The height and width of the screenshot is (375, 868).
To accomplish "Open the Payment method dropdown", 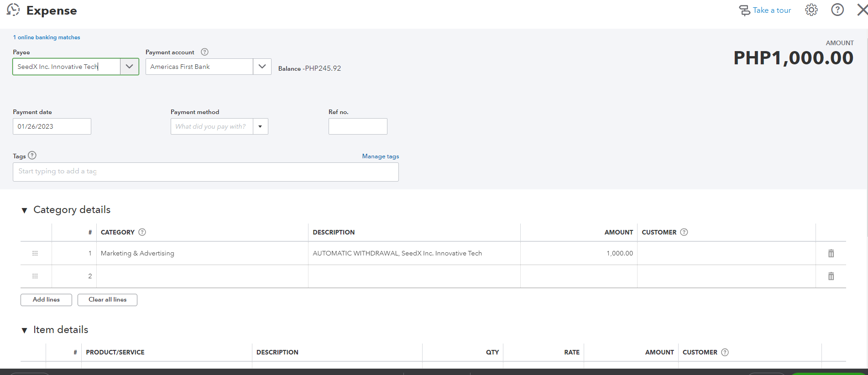I will (x=260, y=126).
